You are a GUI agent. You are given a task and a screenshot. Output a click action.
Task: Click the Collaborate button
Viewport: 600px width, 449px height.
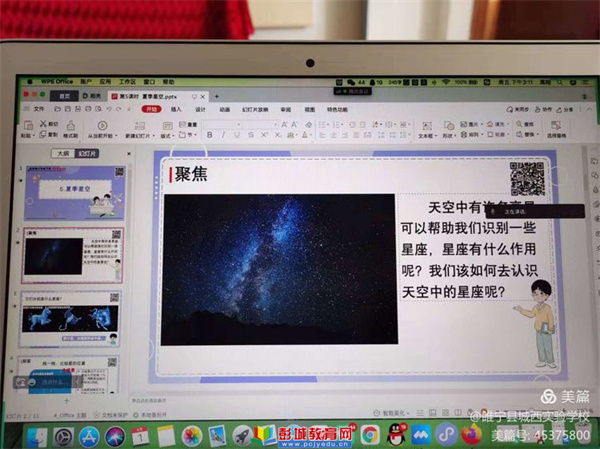coord(543,110)
